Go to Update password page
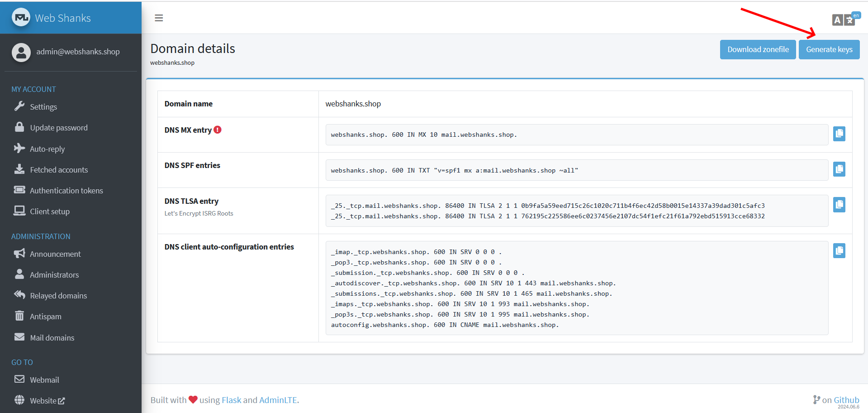The image size is (868, 413). point(59,128)
